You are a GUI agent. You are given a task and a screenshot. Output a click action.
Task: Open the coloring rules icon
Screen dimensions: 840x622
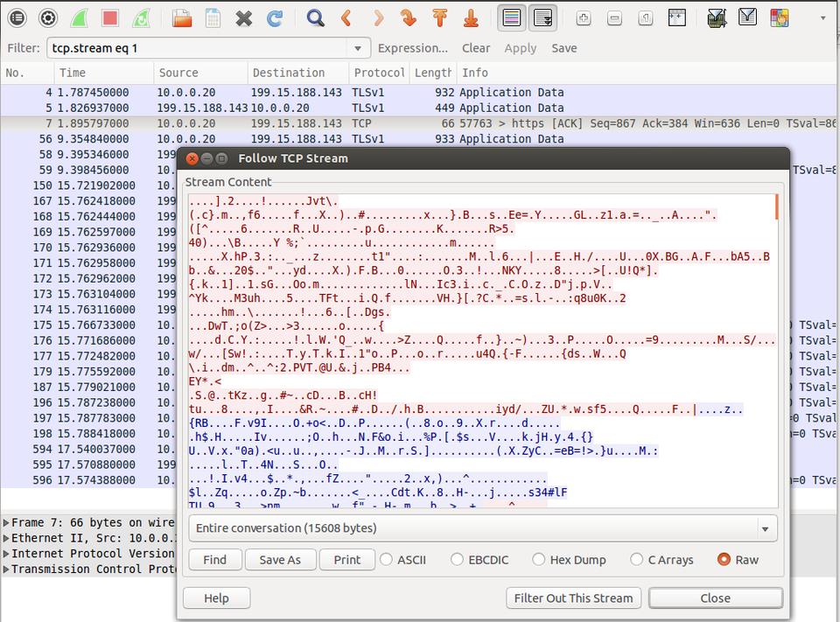778,17
